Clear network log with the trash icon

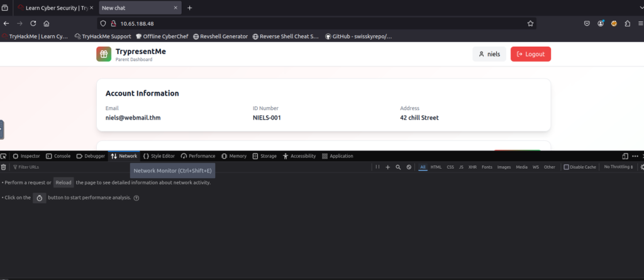pyautogui.click(x=4, y=167)
